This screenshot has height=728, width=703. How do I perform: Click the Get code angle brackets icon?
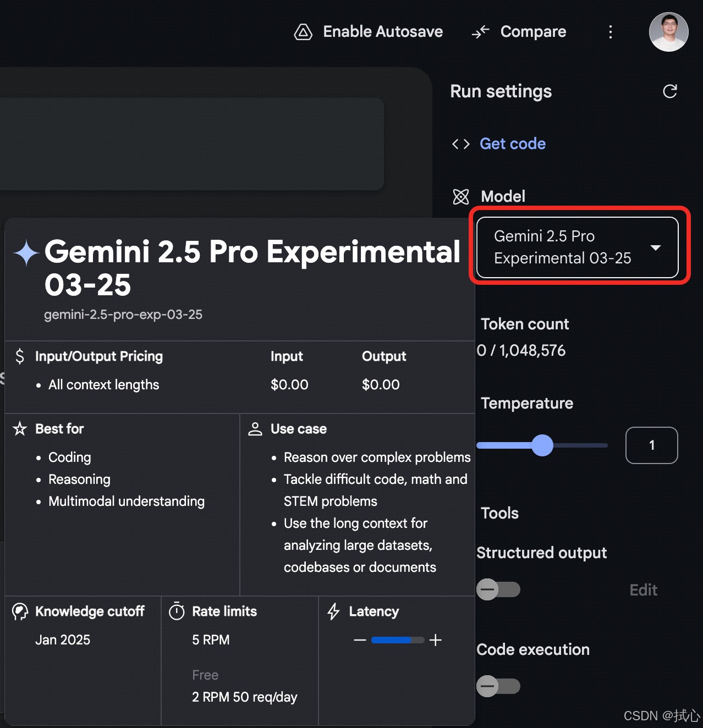click(x=460, y=144)
